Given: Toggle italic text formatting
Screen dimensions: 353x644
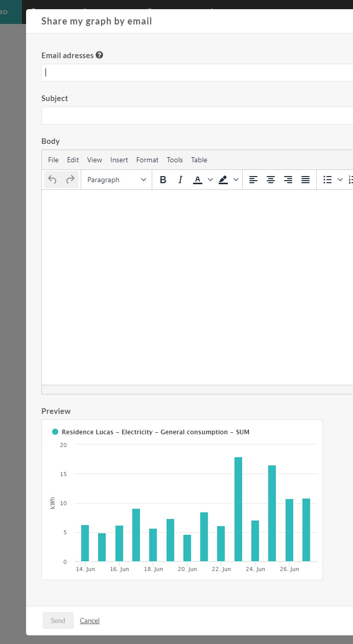Looking at the screenshot, I should click(x=180, y=180).
